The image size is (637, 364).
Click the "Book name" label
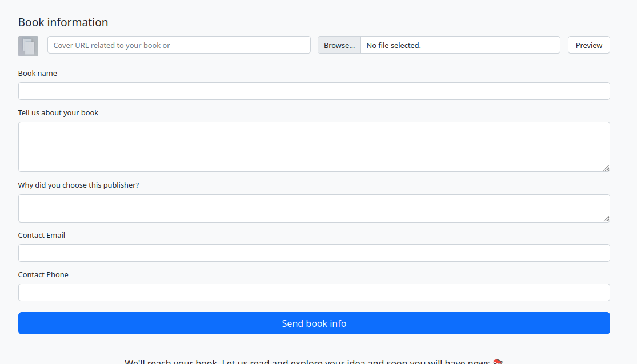(38, 74)
